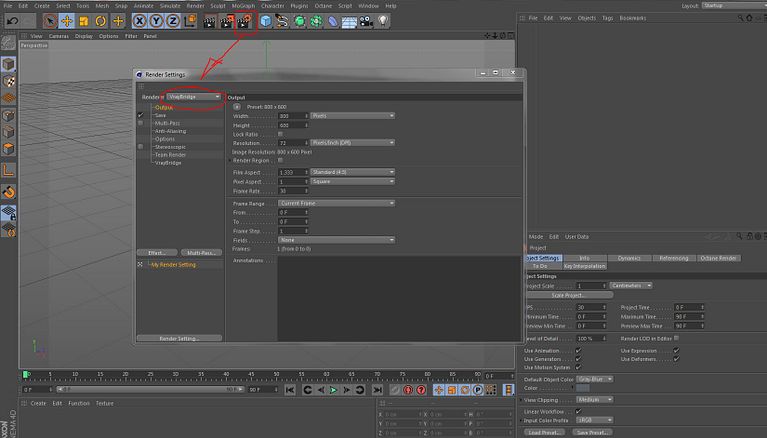Image resolution: width=767 pixels, height=438 pixels.
Task: Click Render View clapperboard icon
Action: [x=209, y=22]
